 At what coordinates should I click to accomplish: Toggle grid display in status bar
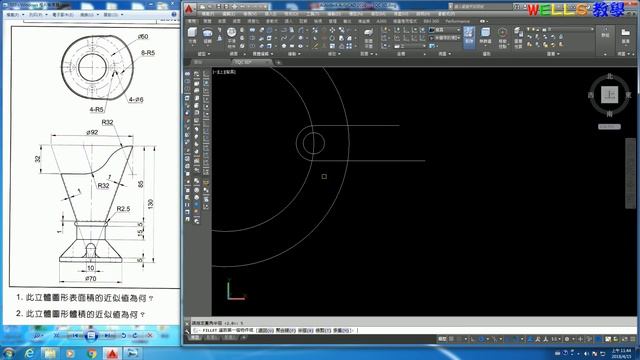click(452, 339)
